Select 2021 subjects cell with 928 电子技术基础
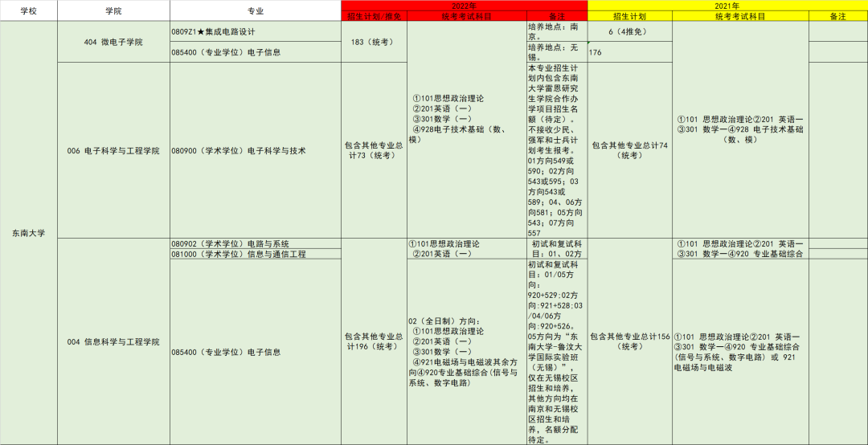Image resolution: width=868 pixels, height=445 pixels. (x=740, y=129)
